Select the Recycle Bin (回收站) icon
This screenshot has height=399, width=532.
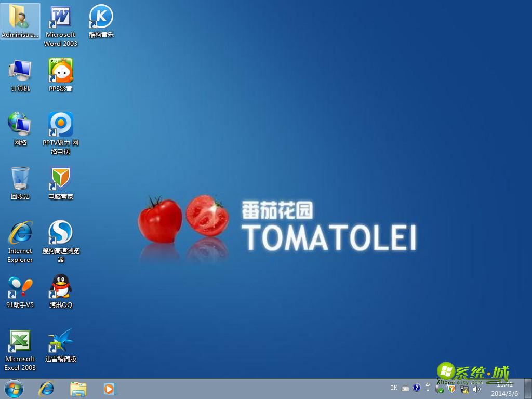20,179
